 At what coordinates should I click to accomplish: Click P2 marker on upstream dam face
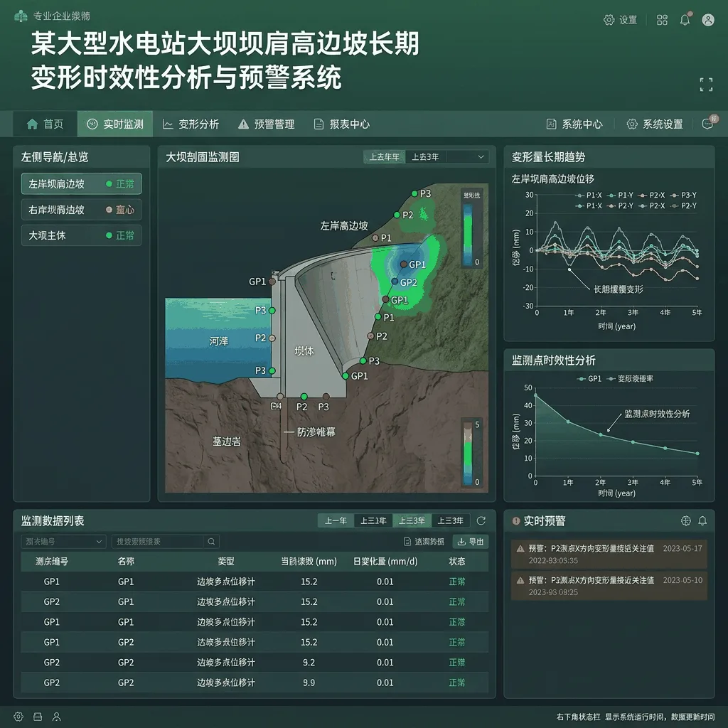(x=272, y=338)
